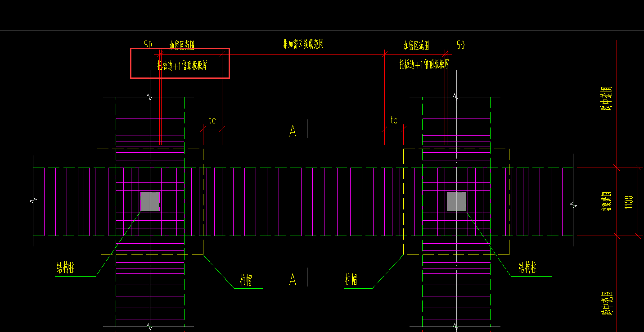Click the '50' dimension above right column
This screenshot has width=644, height=332.
click(461, 45)
